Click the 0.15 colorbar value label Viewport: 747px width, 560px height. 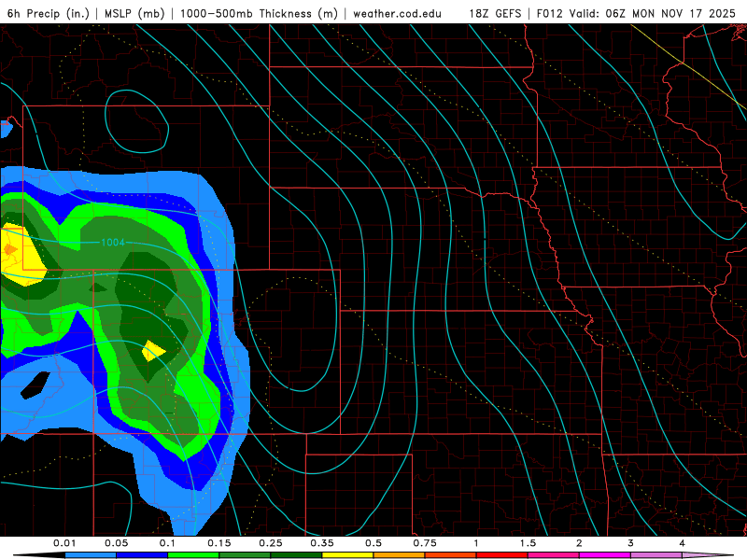click(x=219, y=543)
